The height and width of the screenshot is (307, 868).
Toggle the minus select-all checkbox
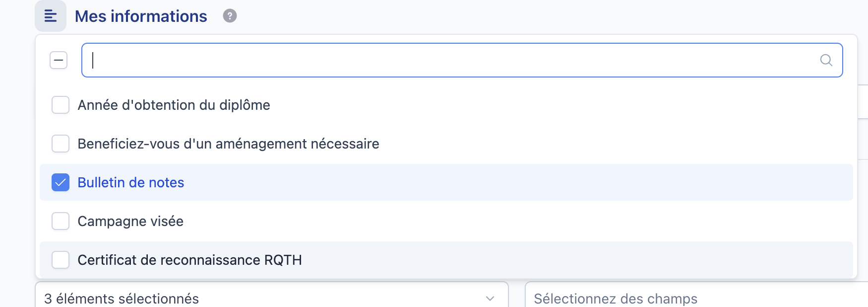pos(59,61)
